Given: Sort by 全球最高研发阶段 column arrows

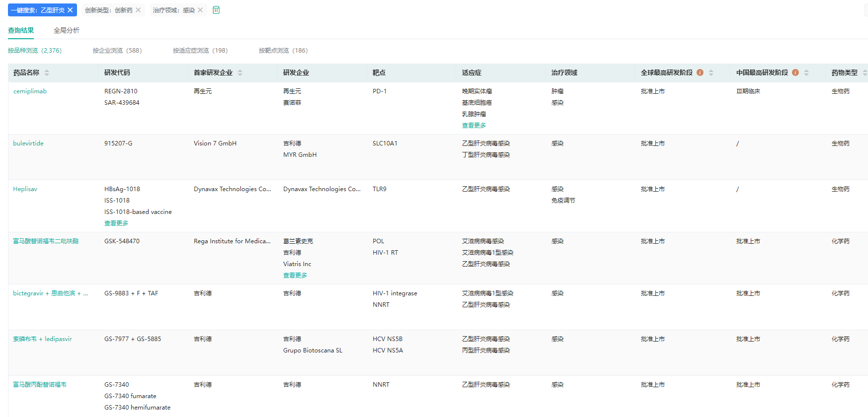Looking at the screenshot, I should point(711,72).
